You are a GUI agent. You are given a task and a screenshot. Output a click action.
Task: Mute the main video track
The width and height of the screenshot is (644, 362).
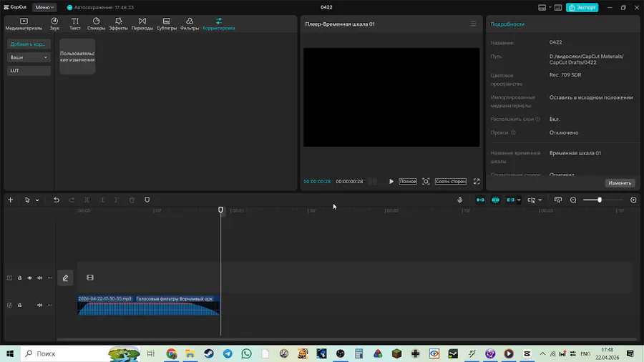coord(40,278)
